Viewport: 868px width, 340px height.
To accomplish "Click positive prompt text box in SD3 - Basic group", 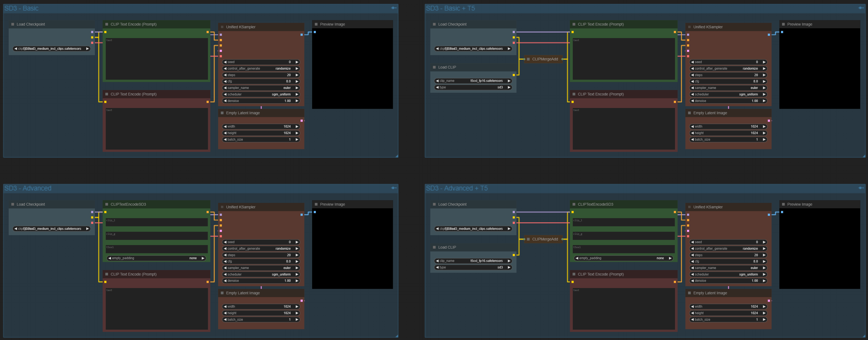I will pos(157,59).
